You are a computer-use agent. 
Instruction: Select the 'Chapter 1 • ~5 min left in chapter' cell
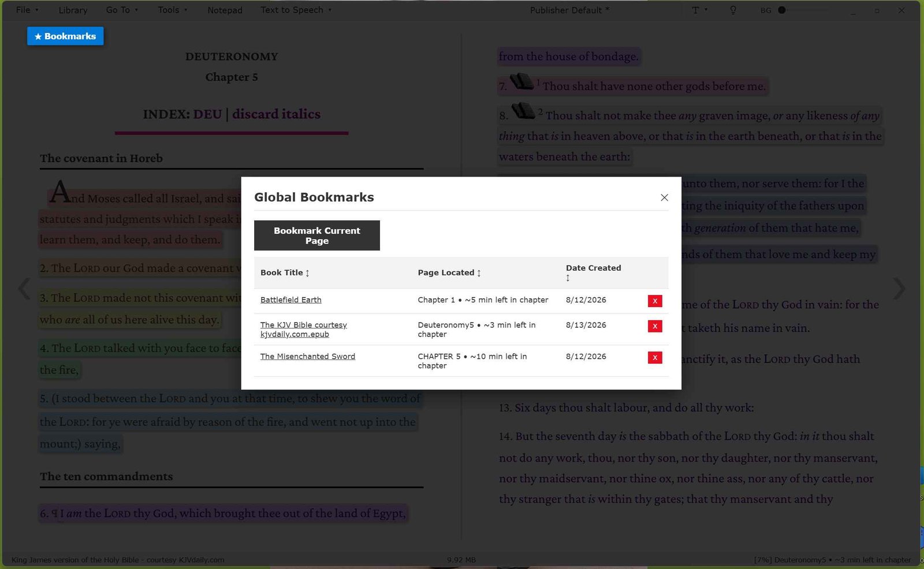click(483, 300)
